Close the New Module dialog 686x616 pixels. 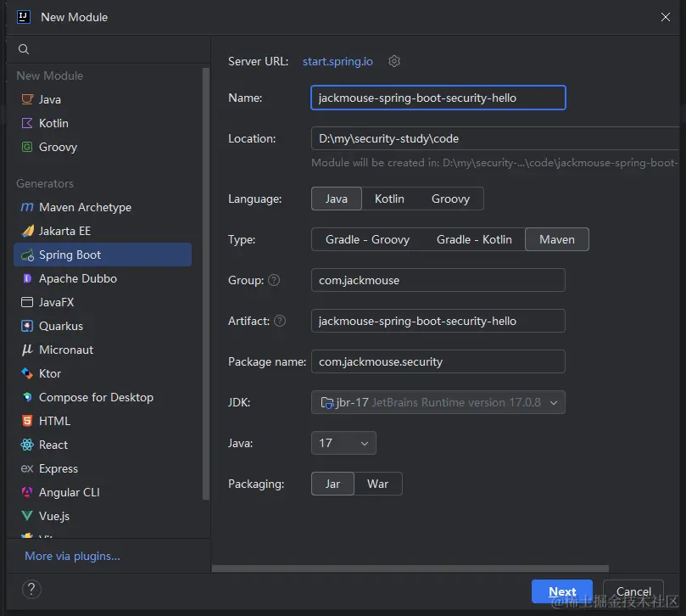coord(666,17)
